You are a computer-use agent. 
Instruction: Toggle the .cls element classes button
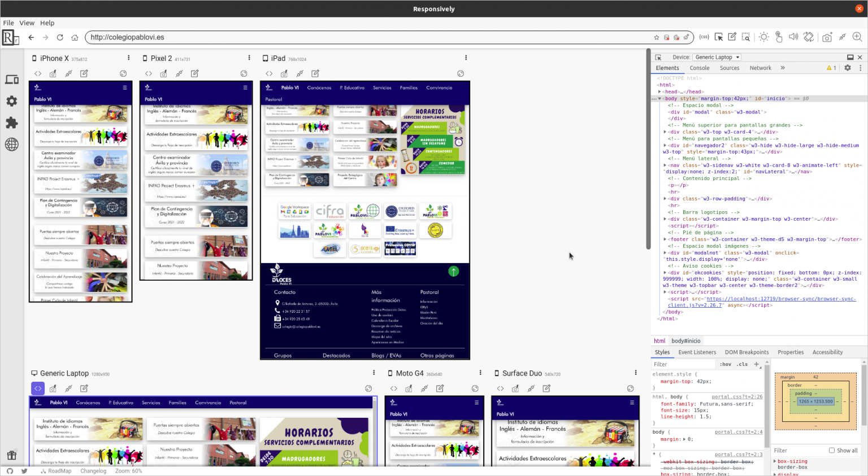(742, 364)
